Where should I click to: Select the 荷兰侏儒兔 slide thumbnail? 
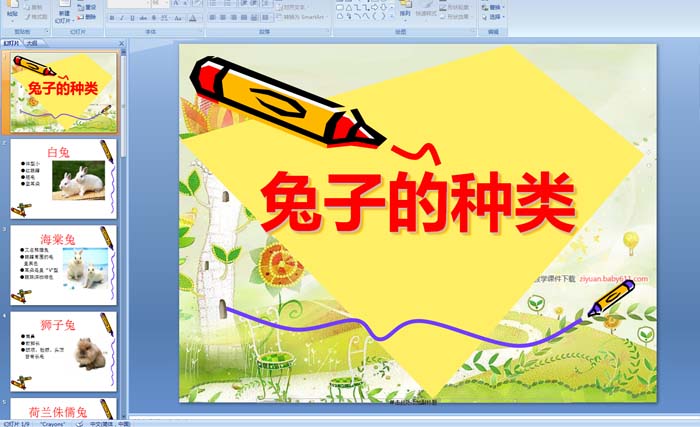[63, 409]
